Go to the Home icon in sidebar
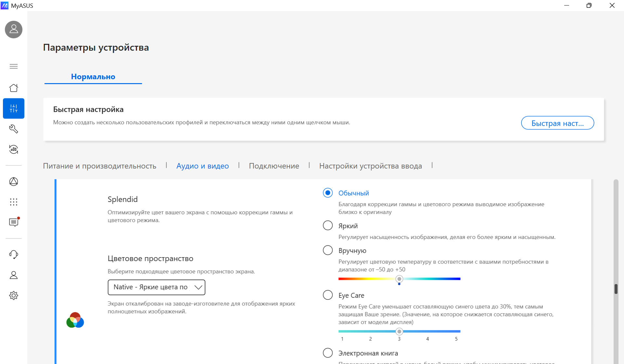This screenshot has height=364, width=624. [14, 88]
